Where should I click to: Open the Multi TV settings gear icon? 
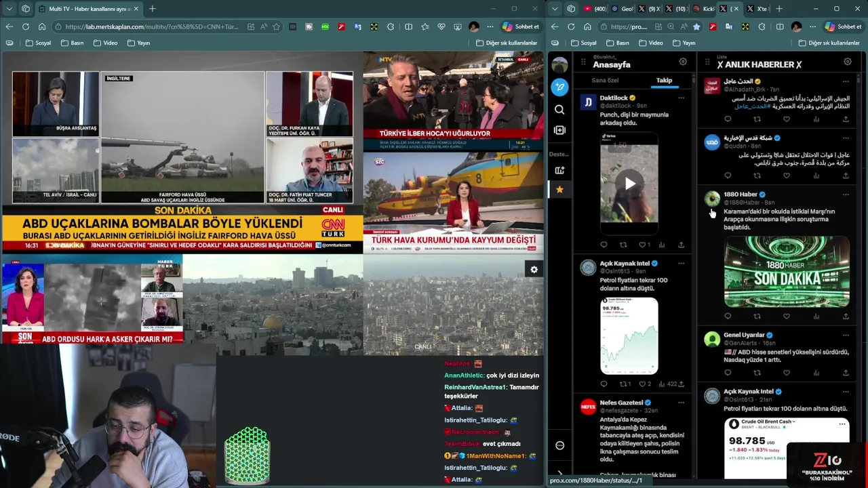534,270
